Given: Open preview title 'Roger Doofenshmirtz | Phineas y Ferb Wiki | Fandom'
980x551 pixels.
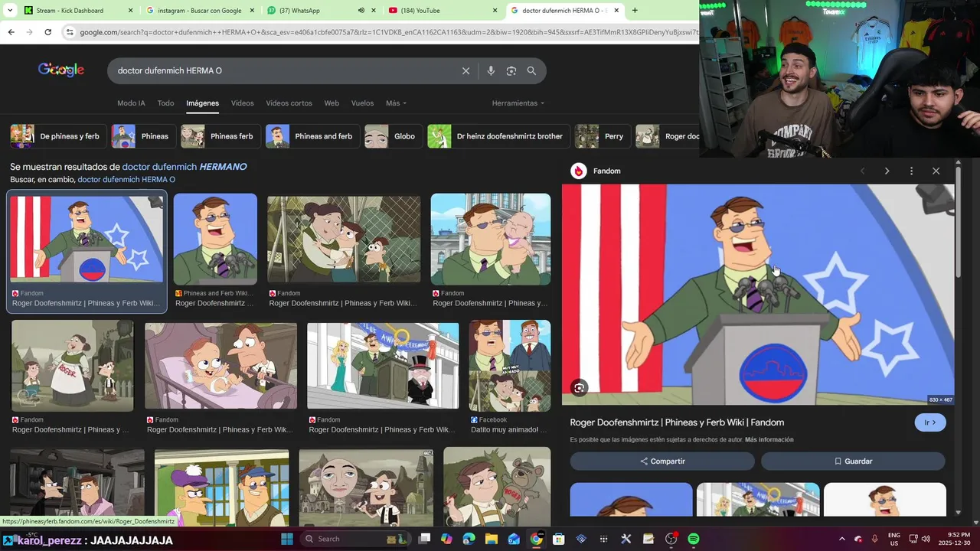Looking at the screenshot, I should point(677,422).
